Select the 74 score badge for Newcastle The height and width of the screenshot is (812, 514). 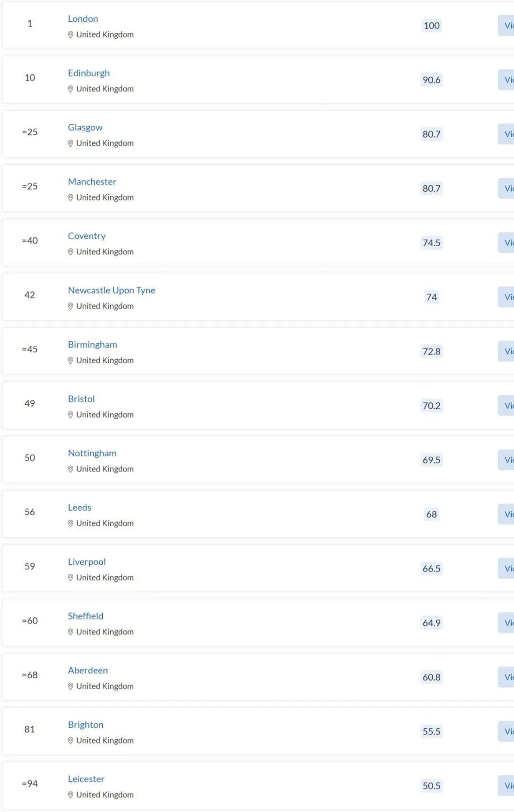point(432,297)
